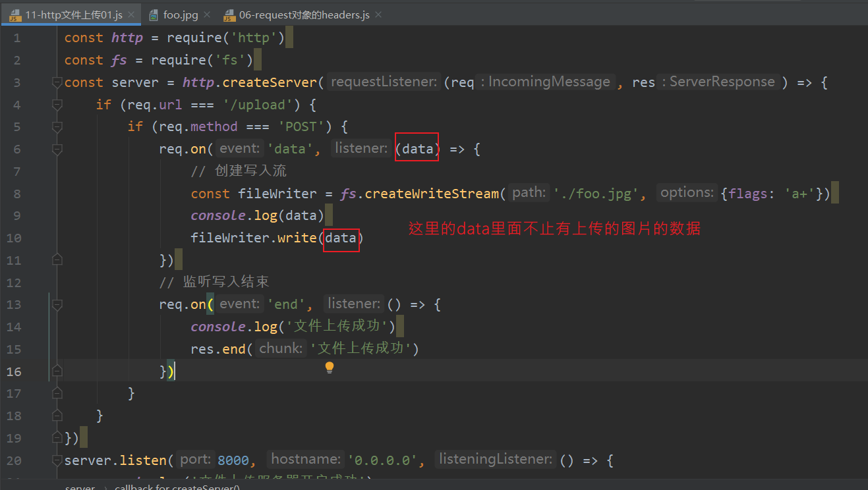Click the 'requestListener:' parameter hint
The height and width of the screenshot is (490, 868).
(384, 82)
